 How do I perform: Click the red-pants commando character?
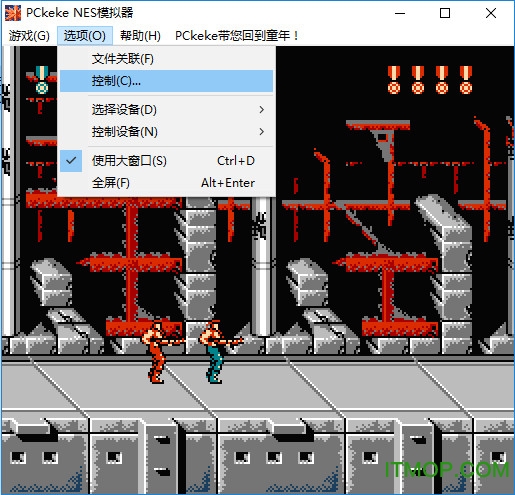pyautogui.click(x=160, y=352)
